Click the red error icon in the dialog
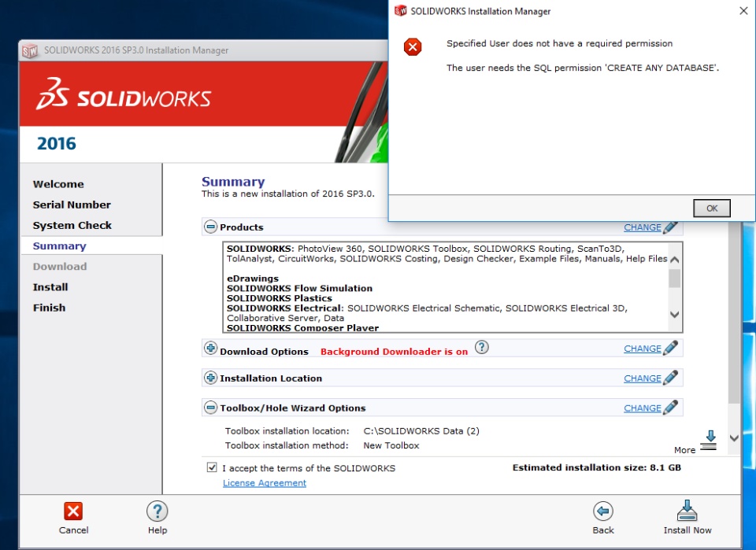756x550 pixels. (x=413, y=47)
